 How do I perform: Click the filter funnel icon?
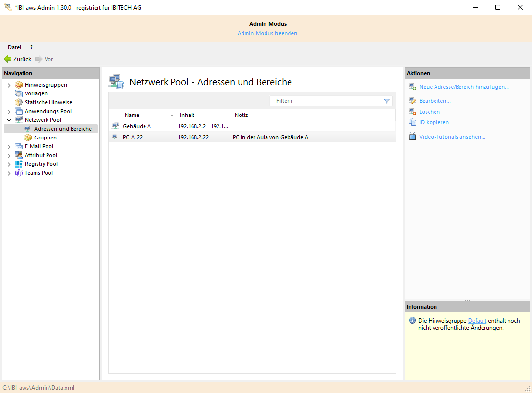point(387,101)
